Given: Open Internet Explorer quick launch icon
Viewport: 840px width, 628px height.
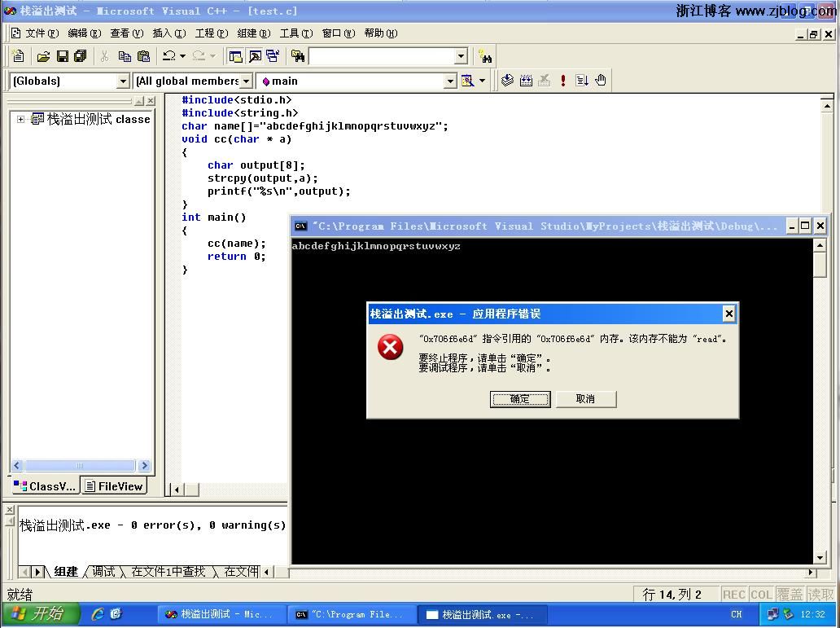Looking at the screenshot, I should (x=98, y=614).
